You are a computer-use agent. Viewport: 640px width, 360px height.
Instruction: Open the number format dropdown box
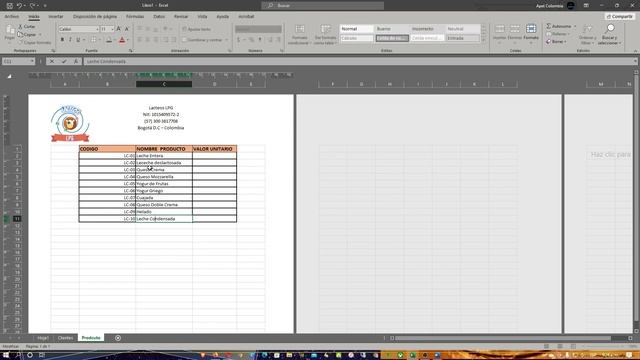click(258, 29)
